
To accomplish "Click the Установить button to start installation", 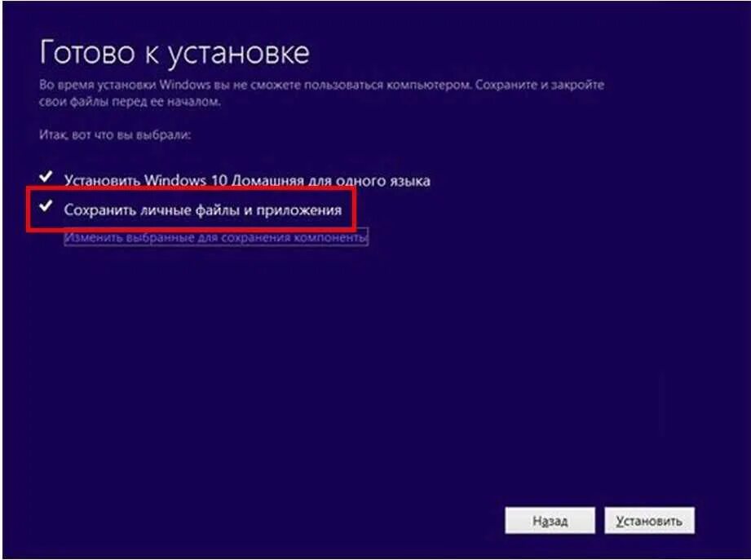I will coord(649,520).
